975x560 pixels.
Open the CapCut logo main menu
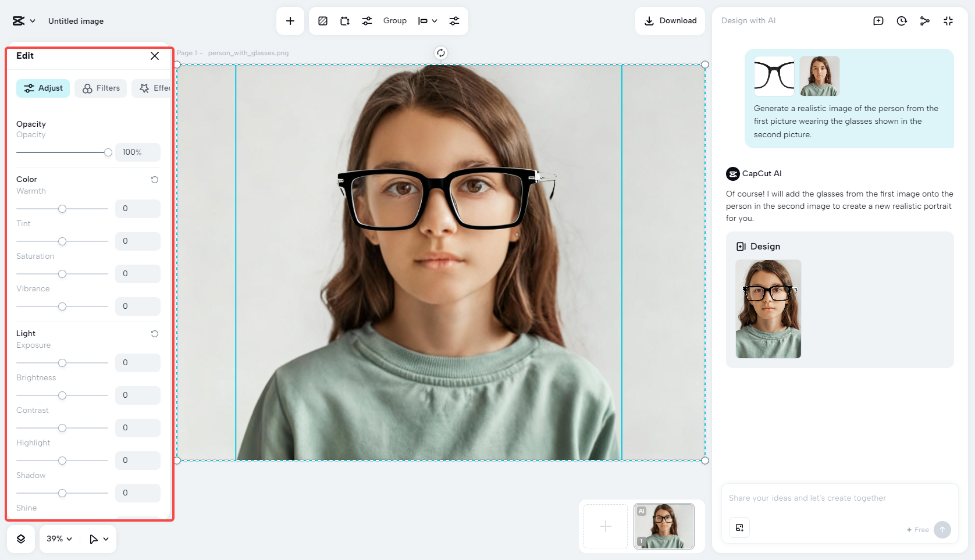point(23,21)
